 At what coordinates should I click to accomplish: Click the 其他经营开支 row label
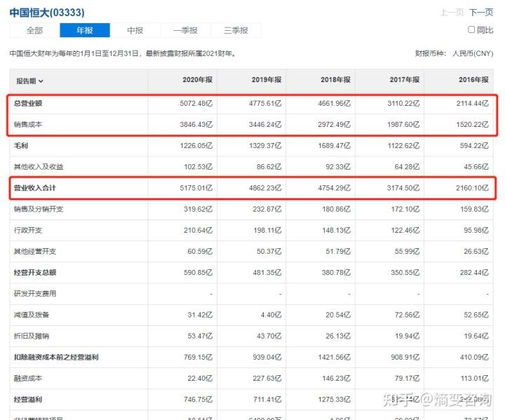click(x=35, y=251)
